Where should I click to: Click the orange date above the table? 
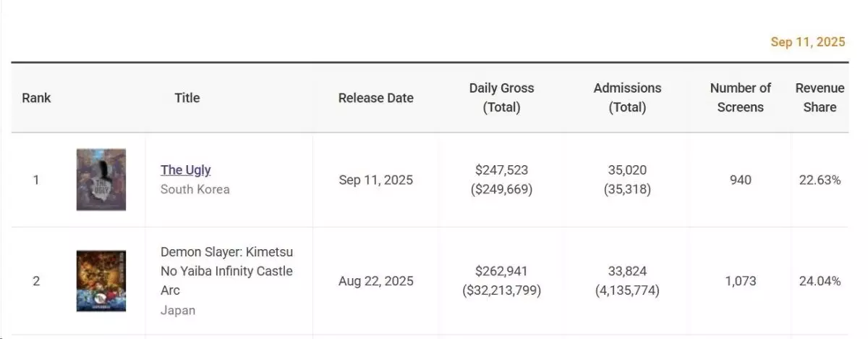pos(807,42)
